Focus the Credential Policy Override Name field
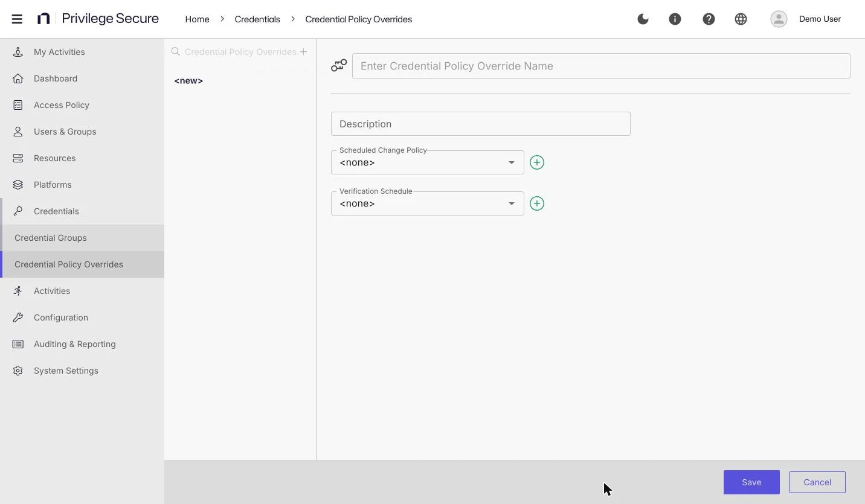The image size is (865, 504). (x=601, y=66)
